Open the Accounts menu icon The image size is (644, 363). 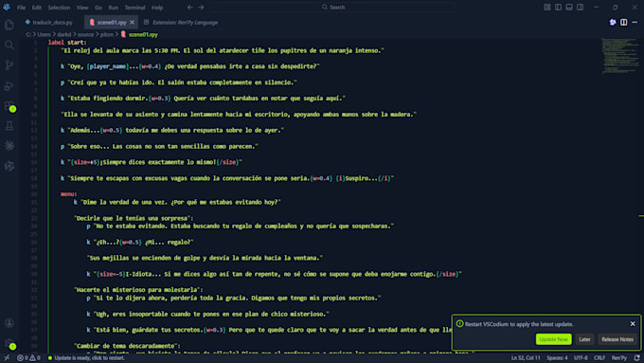[9, 323]
